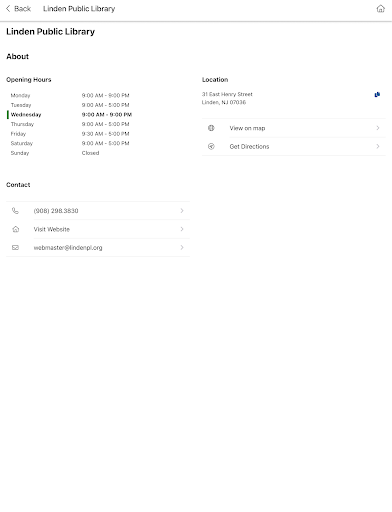Expand the View on map chevron
Image resolution: width=392 pixels, height=512 pixels.
click(378, 128)
